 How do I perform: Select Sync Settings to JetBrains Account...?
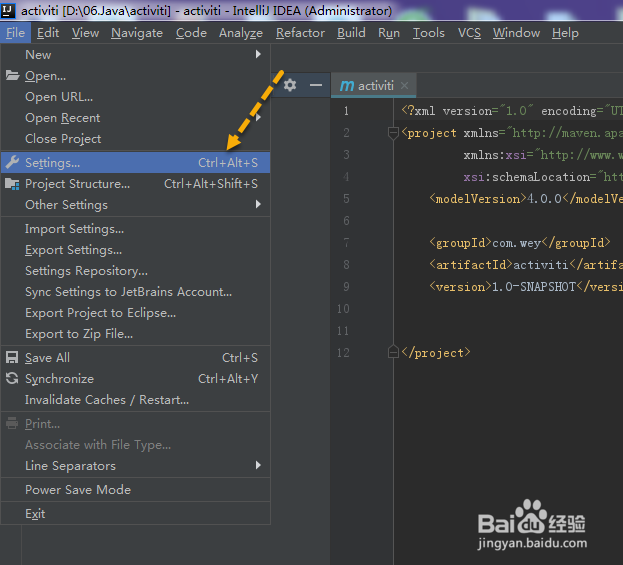135,292
